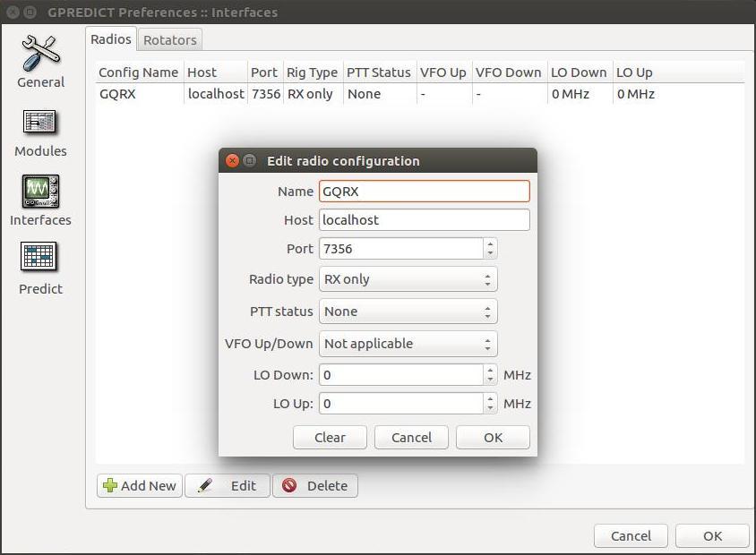Select the Interfaces preferences section
Image resolution: width=756 pixels, height=555 pixels.
tap(40, 201)
